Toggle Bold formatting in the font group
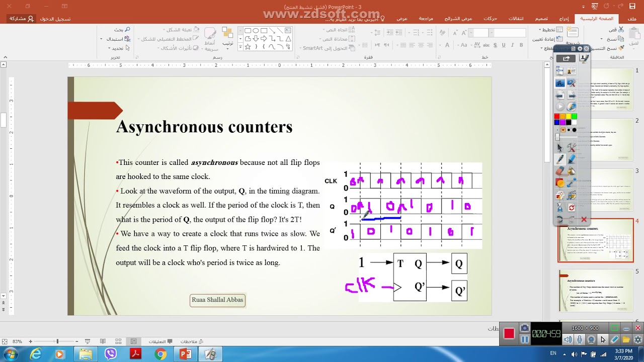 tap(521, 45)
